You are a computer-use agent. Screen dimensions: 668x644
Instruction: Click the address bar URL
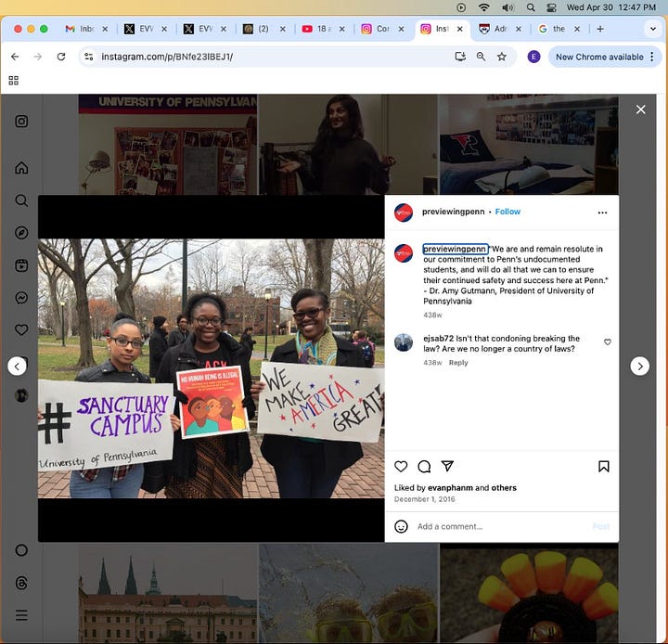pos(167,57)
